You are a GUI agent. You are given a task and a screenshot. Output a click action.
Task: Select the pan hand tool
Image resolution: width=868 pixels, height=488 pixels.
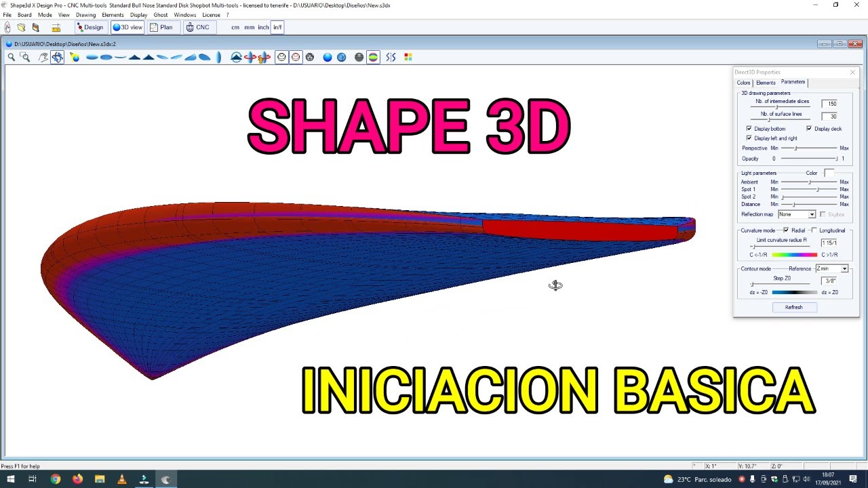(x=43, y=58)
